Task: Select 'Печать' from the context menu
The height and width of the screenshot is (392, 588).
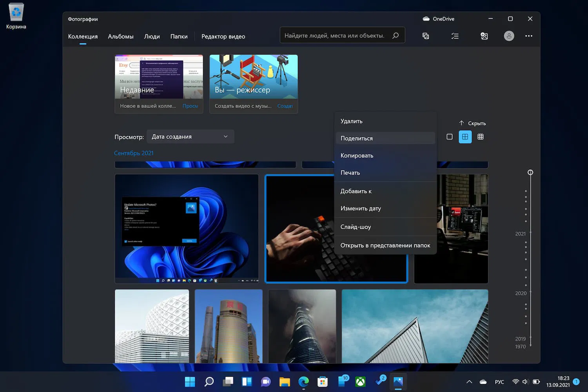Action: click(385, 172)
